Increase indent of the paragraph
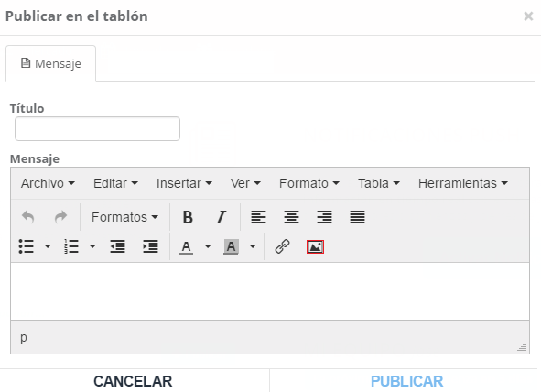The width and height of the screenshot is (541, 392). coord(150,246)
